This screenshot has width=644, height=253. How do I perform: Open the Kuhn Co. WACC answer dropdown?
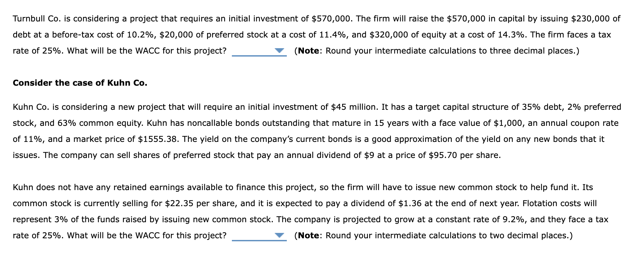(259, 236)
